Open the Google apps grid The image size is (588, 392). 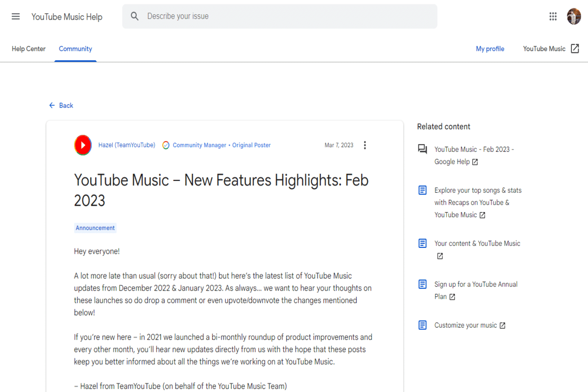(x=553, y=17)
